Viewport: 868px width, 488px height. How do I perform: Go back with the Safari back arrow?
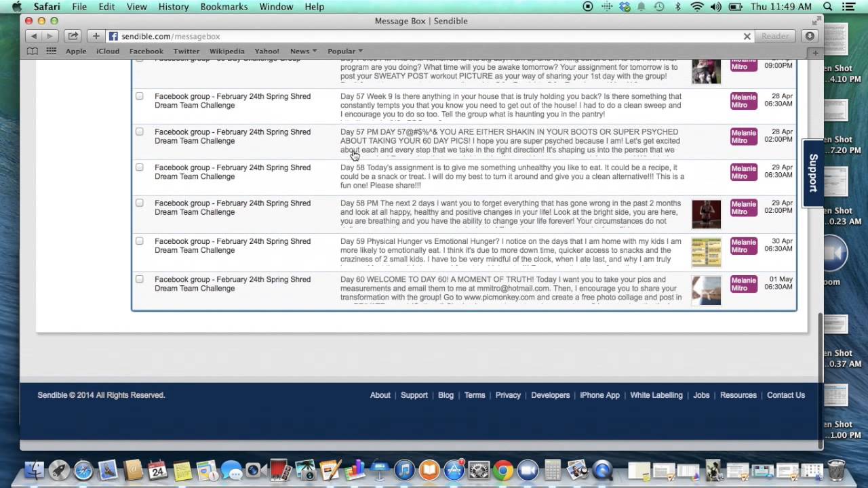coord(33,36)
